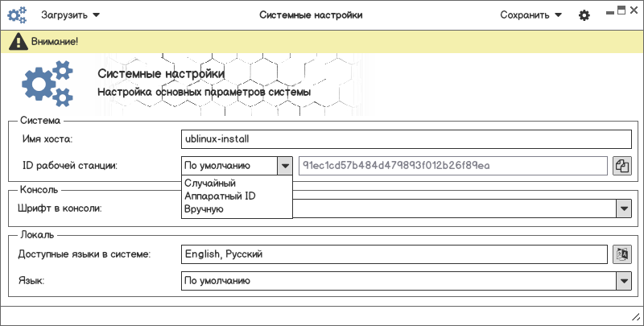Click the ID рабочей станции: label
This screenshot has height=326, width=644.
(x=70, y=166)
